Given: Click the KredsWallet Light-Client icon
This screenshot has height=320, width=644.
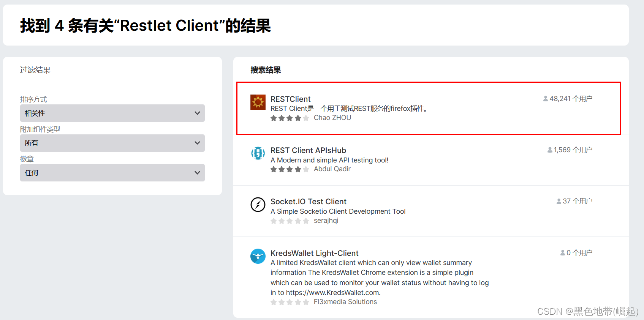Looking at the screenshot, I should pyautogui.click(x=258, y=256).
